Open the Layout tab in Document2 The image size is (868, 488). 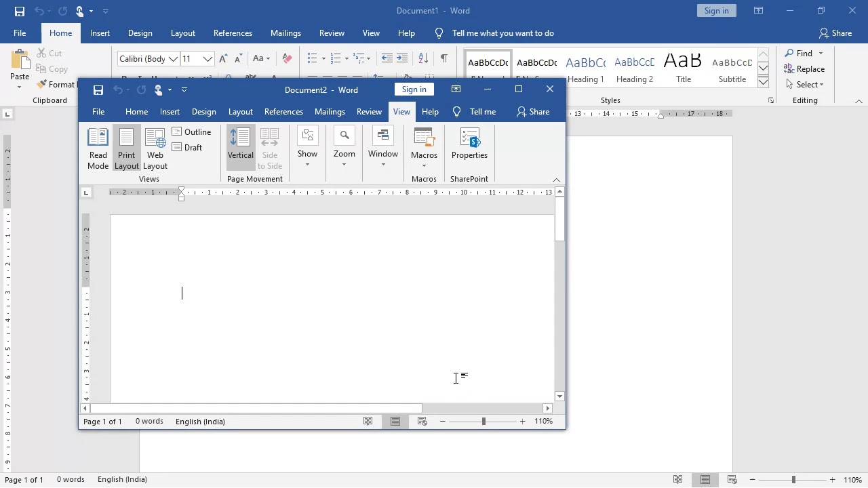click(241, 112)
